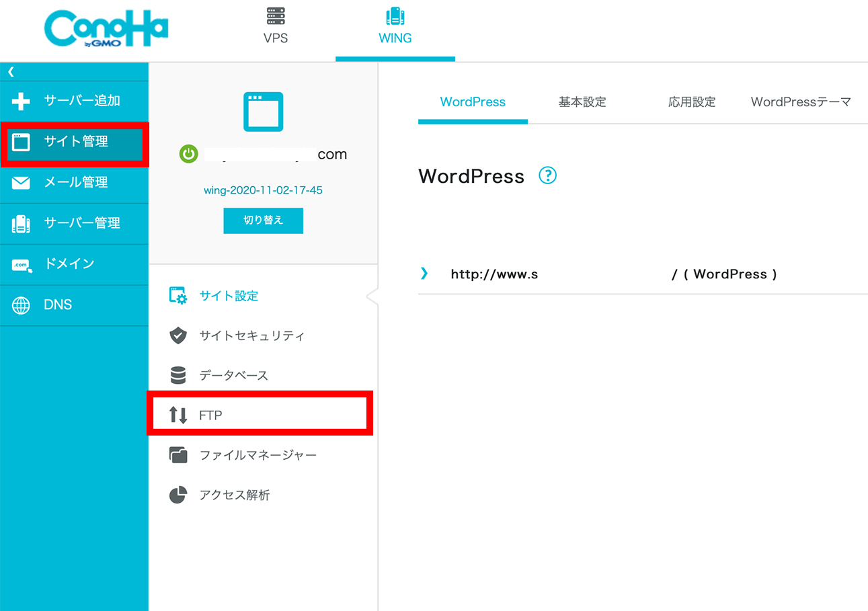Click the domain name ending in com

276,155
